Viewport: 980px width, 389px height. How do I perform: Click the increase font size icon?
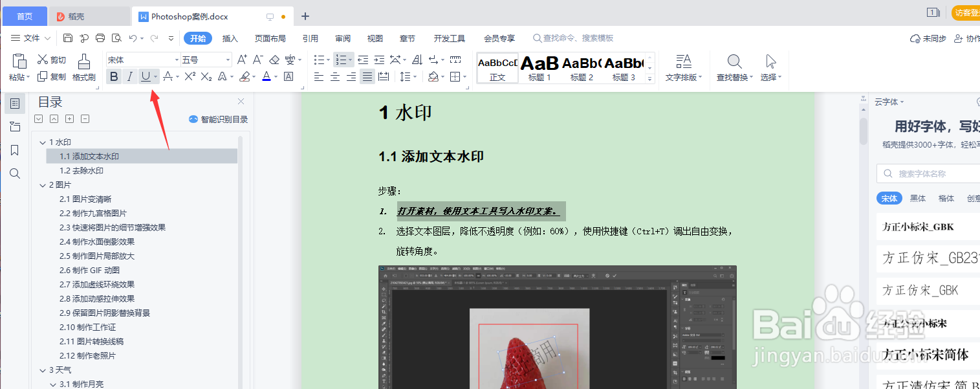pos(242,58)
